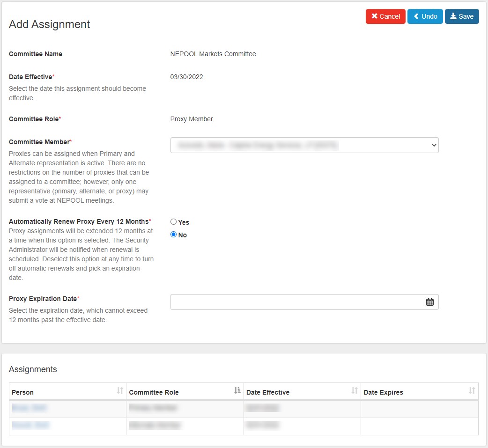
Task: Click the X icon inside the Cancel button
Action: coord(374,16)
